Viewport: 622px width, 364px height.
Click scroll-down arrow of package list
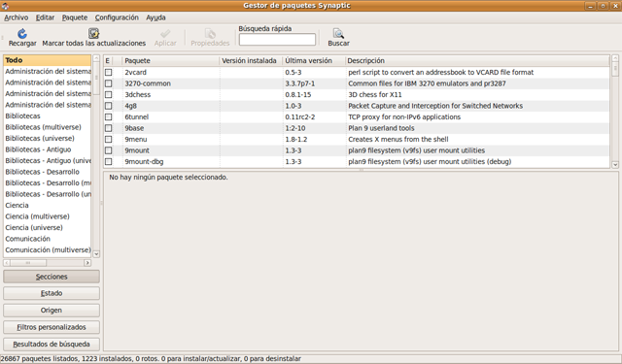point(615,164)
